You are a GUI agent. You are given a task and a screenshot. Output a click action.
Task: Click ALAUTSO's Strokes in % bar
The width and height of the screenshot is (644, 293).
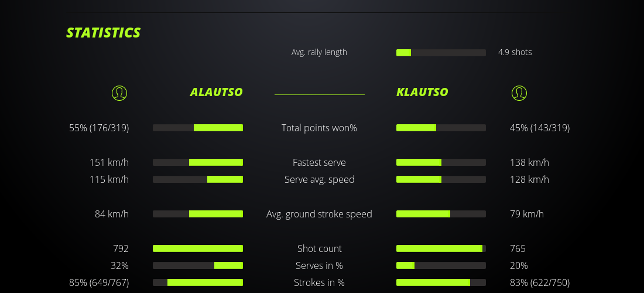click(x=198, y=282)
